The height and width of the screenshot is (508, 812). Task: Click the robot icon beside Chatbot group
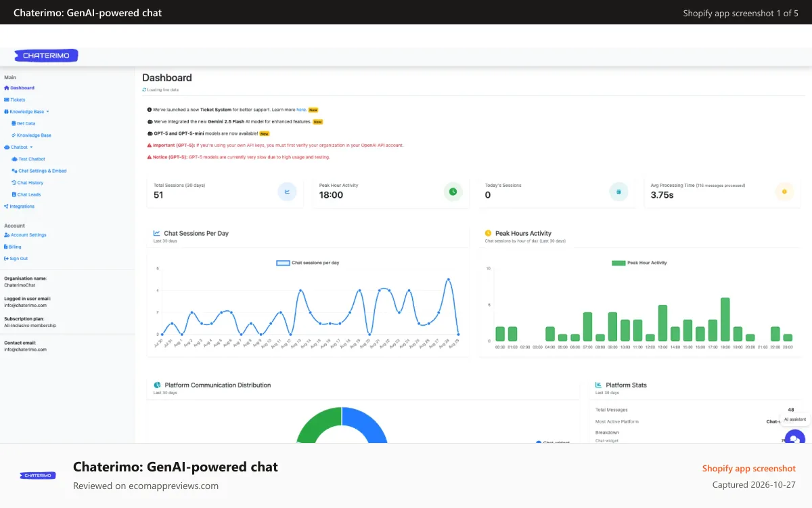[7, 147]
